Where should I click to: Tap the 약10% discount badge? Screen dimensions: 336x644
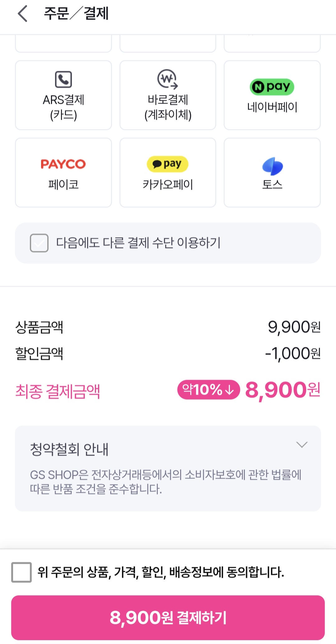pos(208,390)
